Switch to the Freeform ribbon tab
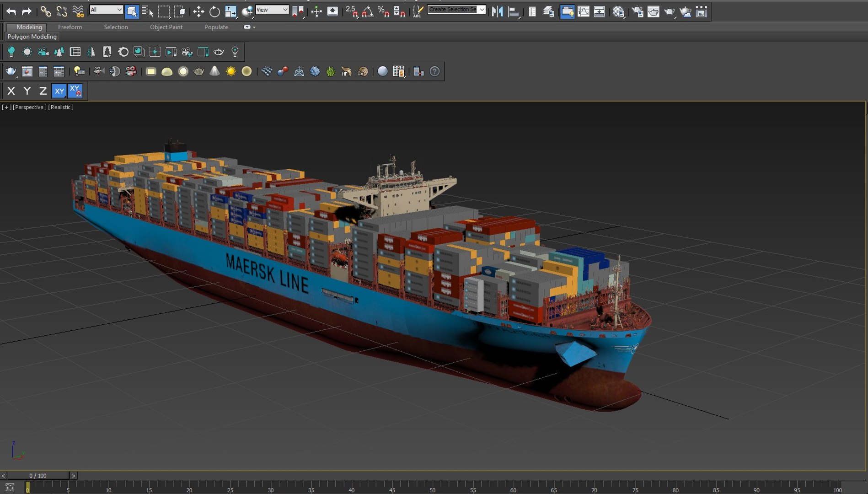Viewport: 868px width, 494px height. [70, 27]
